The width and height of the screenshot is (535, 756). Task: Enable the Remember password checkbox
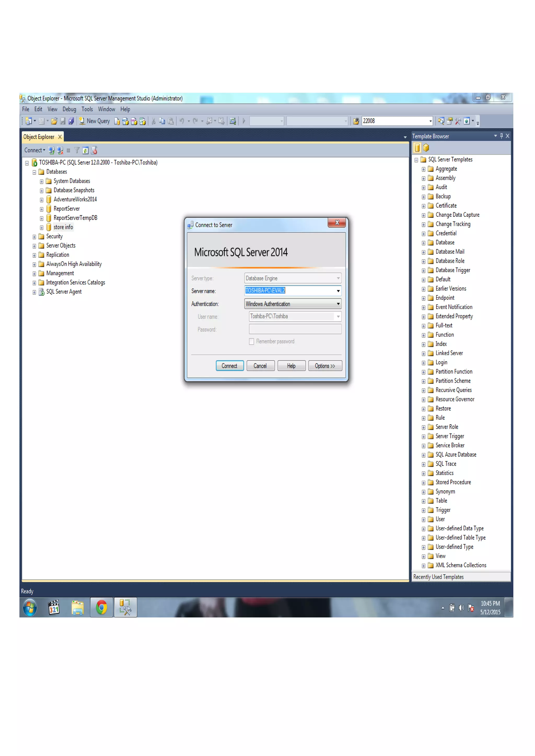coord(251,342)
